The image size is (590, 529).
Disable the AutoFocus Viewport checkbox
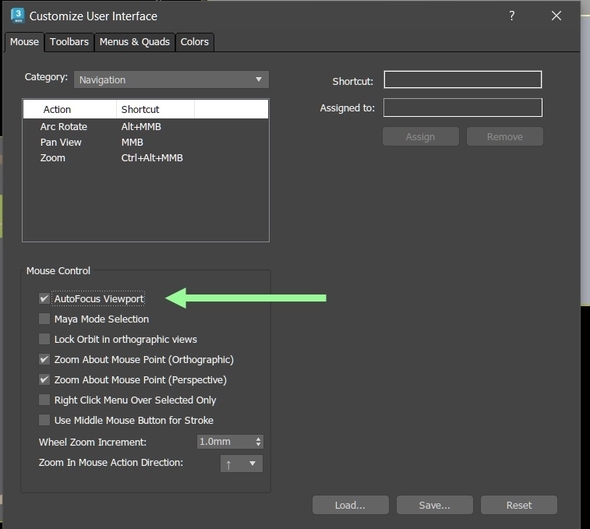tap(44, 299)
